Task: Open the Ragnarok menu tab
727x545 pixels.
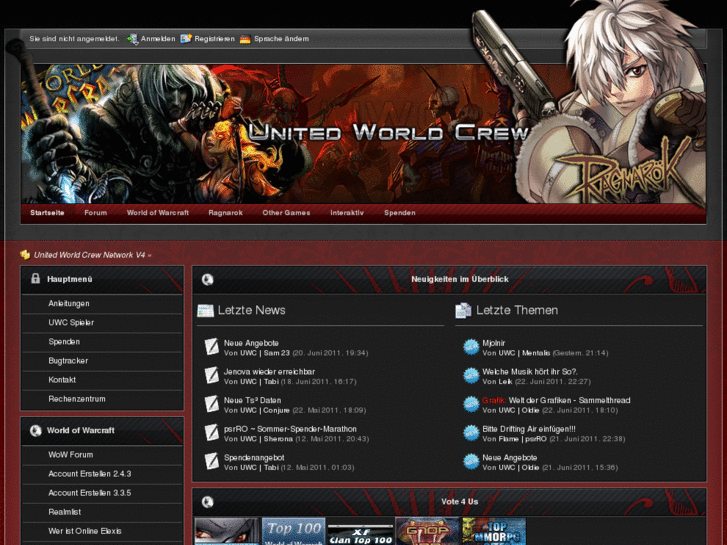Action: [x=225, y=213]
